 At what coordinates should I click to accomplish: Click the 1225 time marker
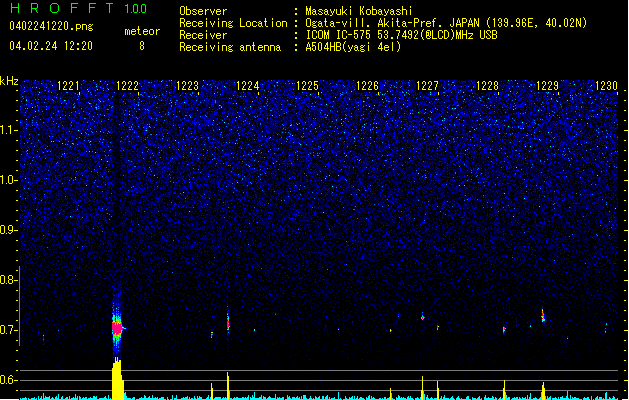coord(307,85)
